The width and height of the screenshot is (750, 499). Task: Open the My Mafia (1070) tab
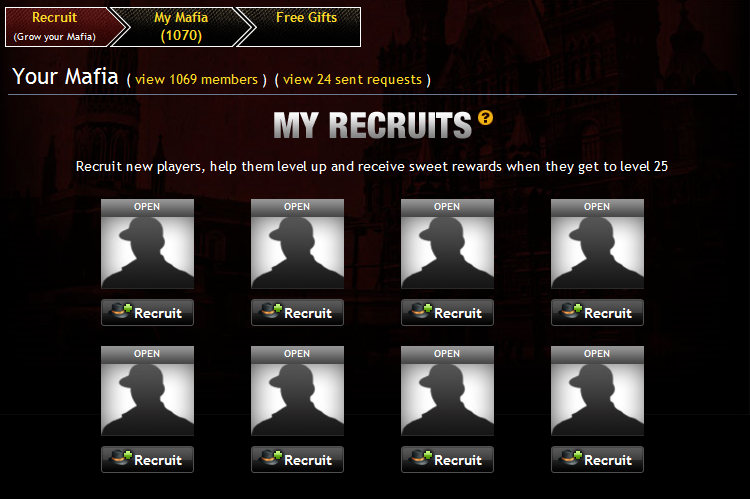pyautogui.click(x=182, y=27)
